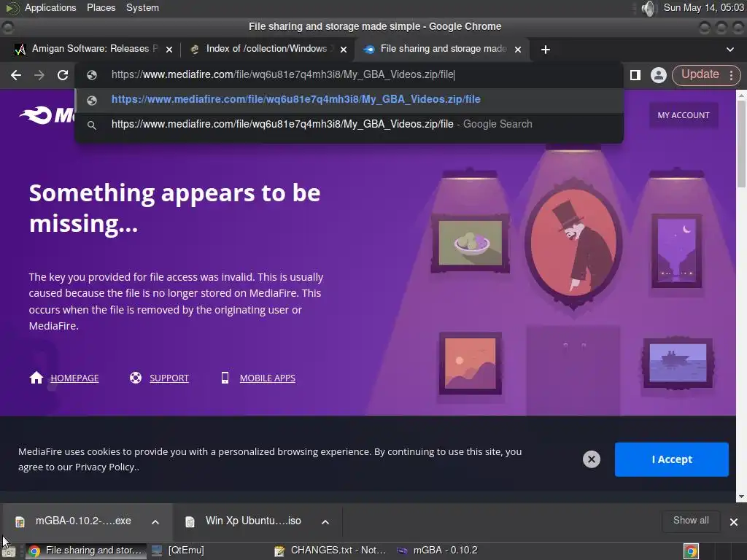Click Show all downloads
This screenshot has height=560, width=747.
[691, 521]
